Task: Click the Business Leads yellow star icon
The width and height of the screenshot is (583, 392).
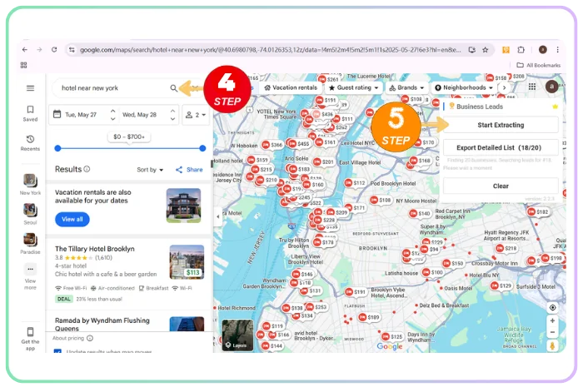Action: pyautogui.click(x=556, y=107)
